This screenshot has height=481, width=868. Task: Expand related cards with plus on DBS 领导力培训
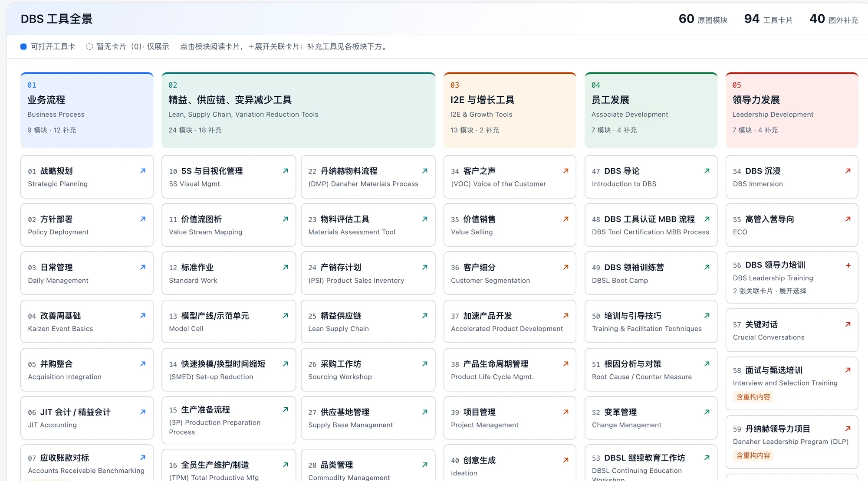[x=848, y=265]
